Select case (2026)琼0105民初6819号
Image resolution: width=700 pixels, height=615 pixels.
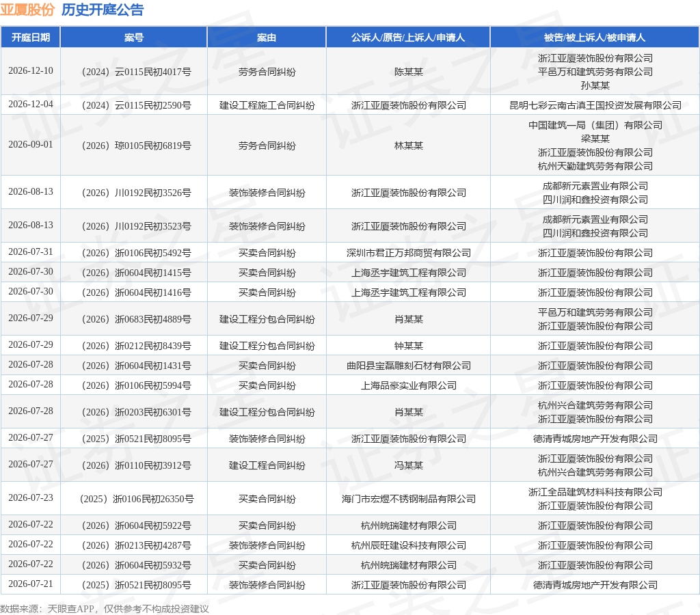[x=136, y=146]
